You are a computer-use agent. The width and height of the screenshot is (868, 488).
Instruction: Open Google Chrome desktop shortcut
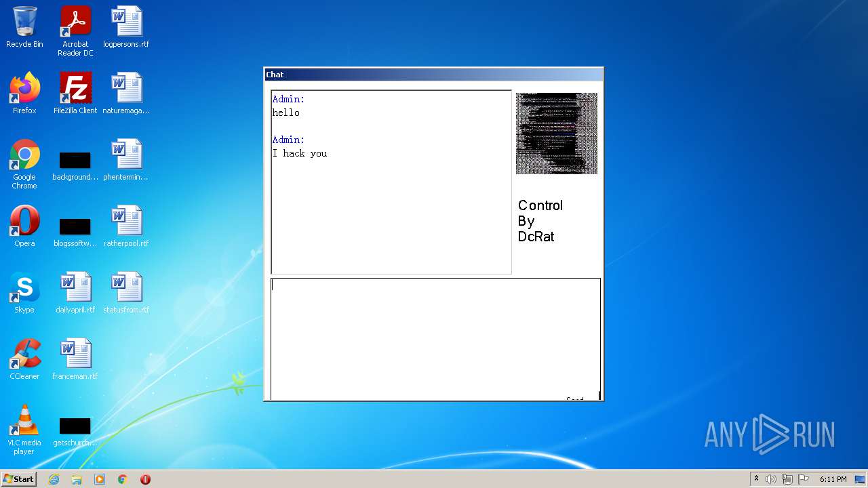click(24, 164)
